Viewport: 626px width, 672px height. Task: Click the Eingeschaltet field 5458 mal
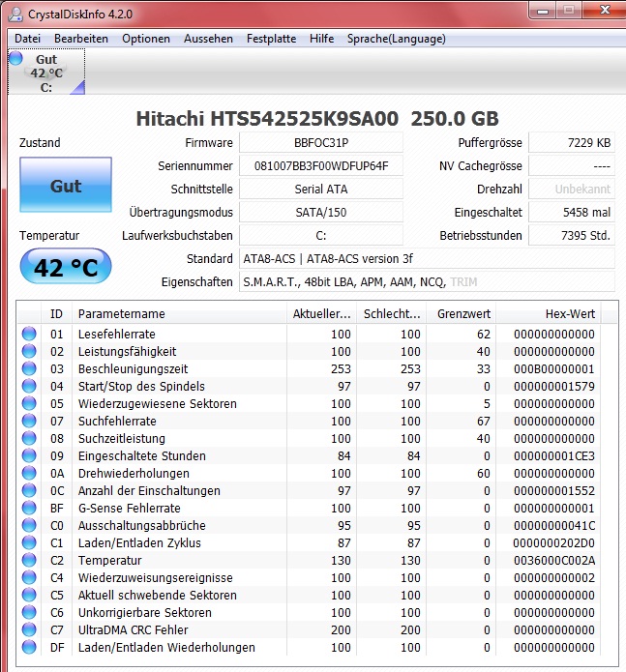point(572,212)
